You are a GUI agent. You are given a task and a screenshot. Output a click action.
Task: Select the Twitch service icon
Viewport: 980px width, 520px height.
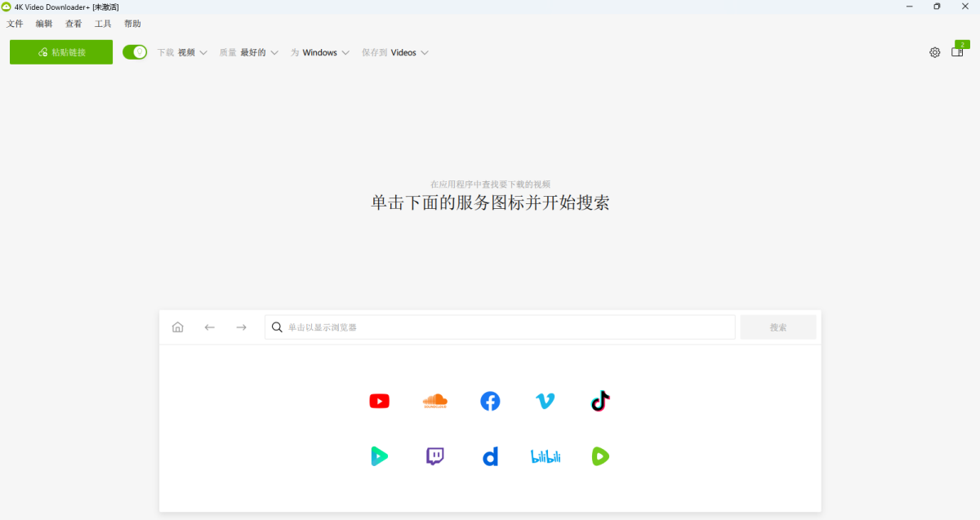pos(434,456)
